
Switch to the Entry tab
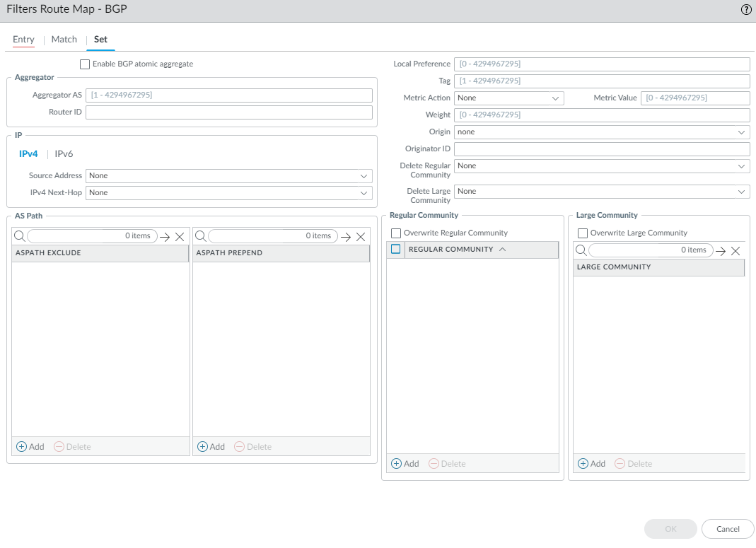23,40
